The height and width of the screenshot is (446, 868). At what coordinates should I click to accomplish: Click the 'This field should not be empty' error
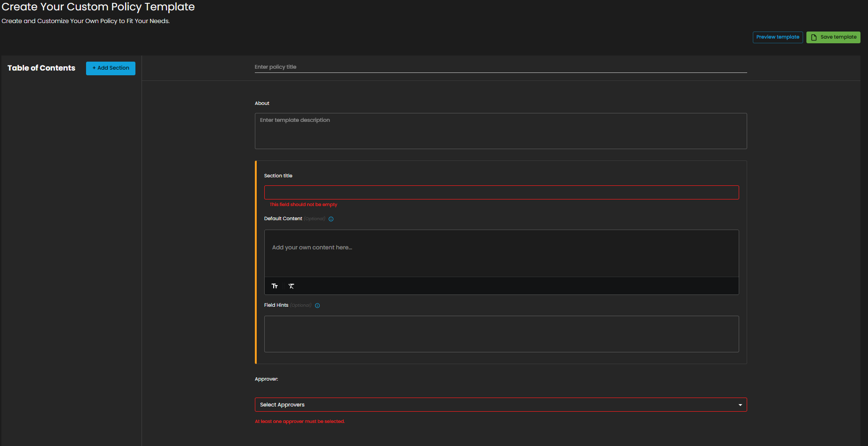pyautogui.click(x=303, y=205)
